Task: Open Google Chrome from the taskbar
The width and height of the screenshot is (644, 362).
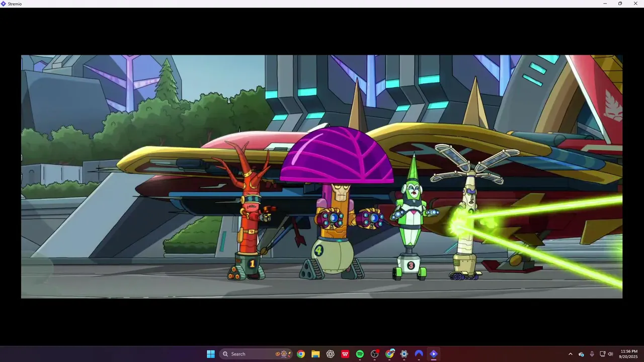Action: point(300,354)
